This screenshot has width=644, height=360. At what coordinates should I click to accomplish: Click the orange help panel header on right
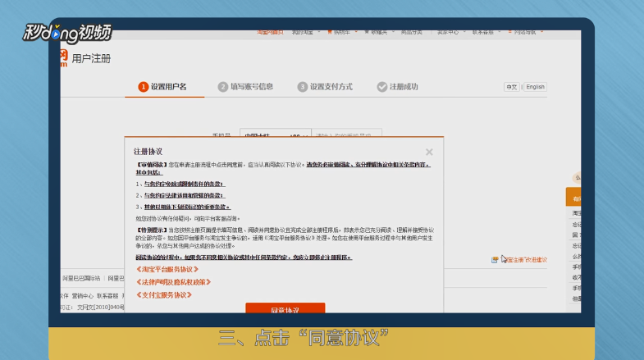[573, 197]
